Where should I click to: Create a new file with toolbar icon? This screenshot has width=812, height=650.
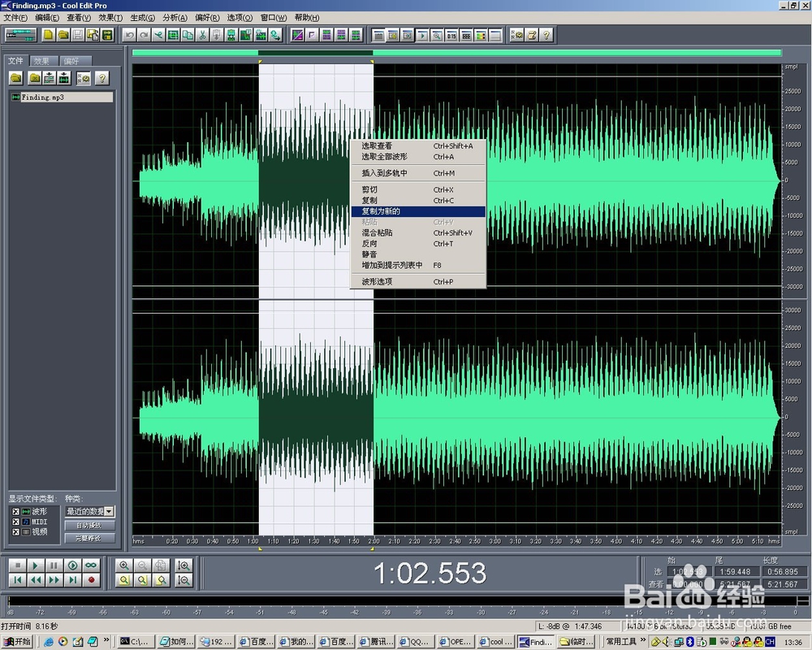tap(48, 35)
